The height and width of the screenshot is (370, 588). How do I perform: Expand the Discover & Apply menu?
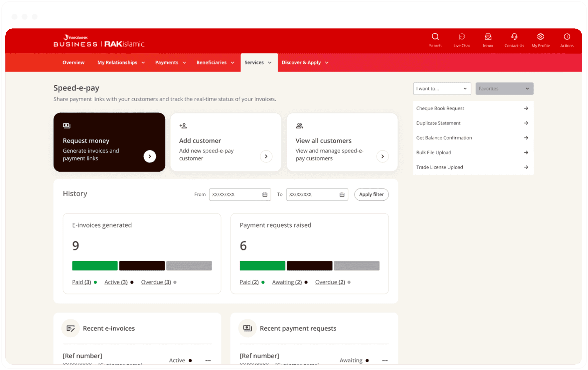(x=305, y=63)
